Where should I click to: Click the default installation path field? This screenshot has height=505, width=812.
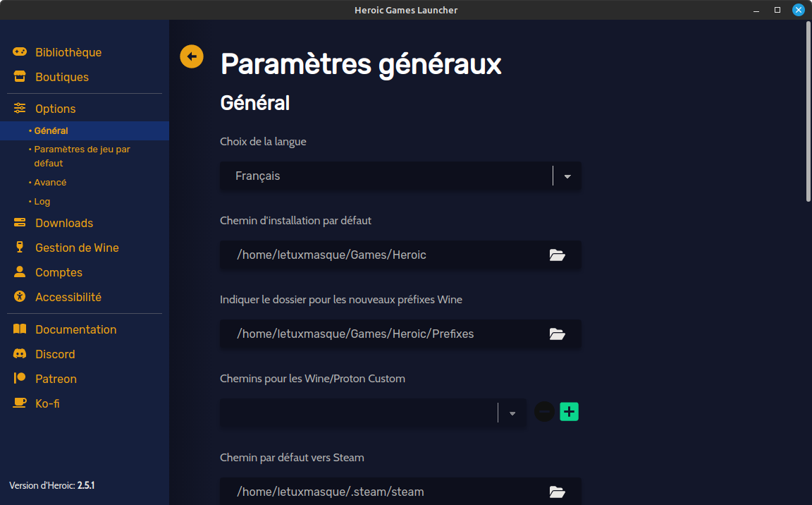pos(381,255)
